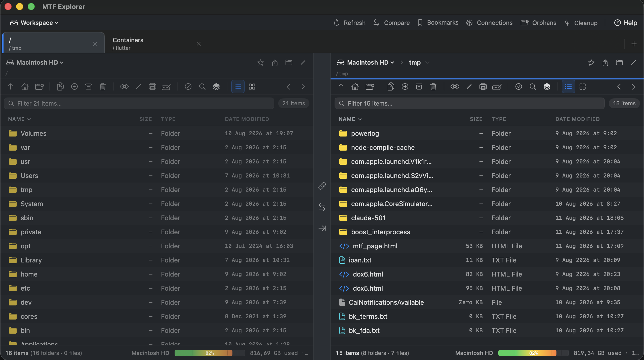The image size is (644, 360).
Task: Sort right pane by Name column
Action: [x=350, y=119]
